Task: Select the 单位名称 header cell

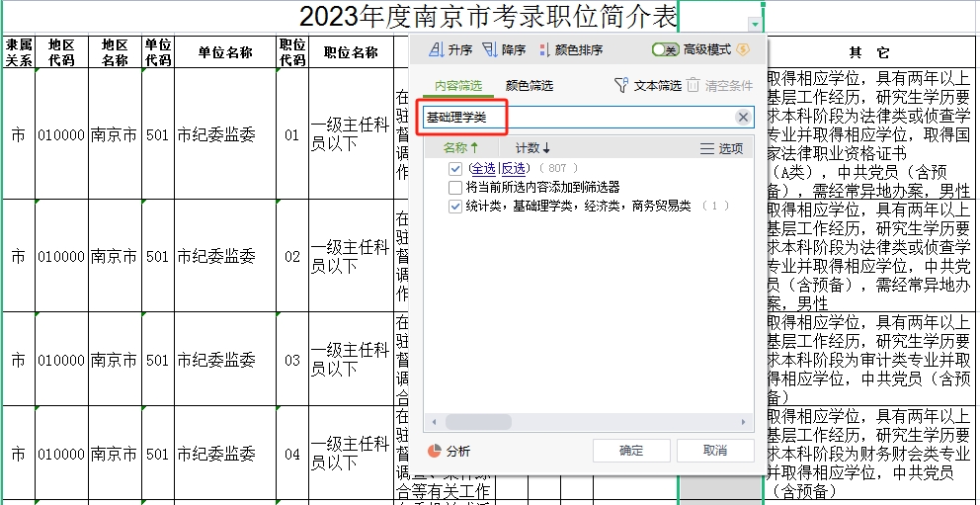Action: [x=225, y=51]
